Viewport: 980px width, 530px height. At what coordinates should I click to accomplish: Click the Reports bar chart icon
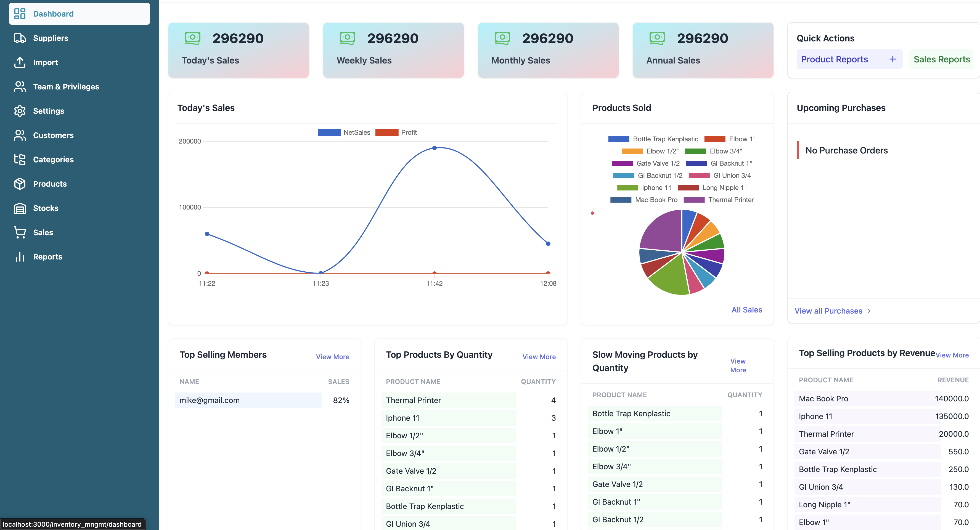coord(20,257)
